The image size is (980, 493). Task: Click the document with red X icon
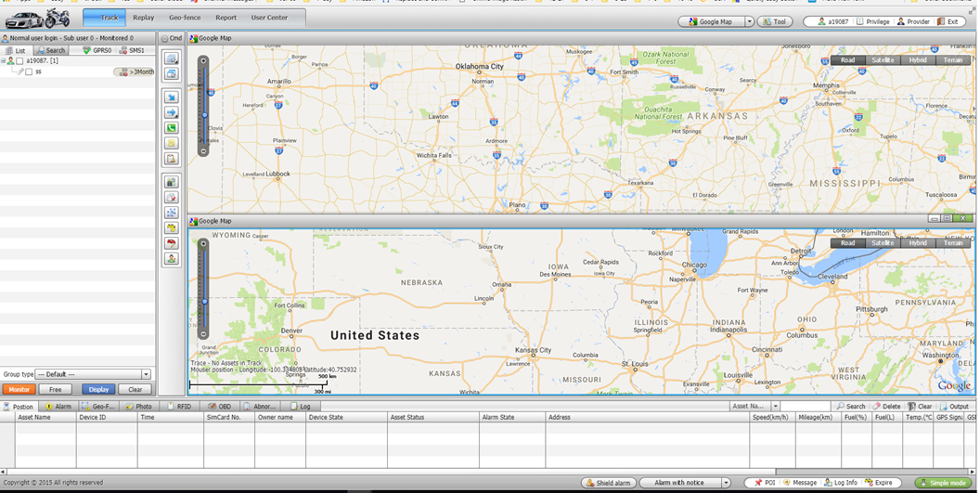pos(172,198)
